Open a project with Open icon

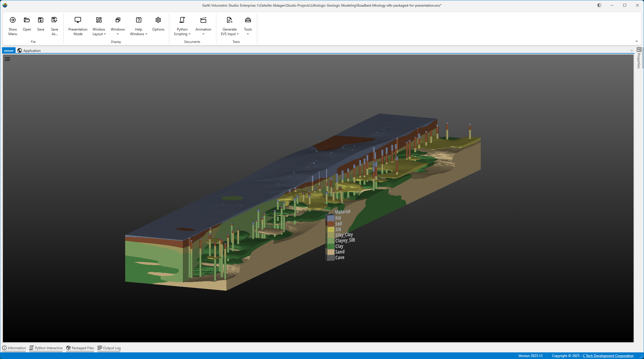pos(27,20)
